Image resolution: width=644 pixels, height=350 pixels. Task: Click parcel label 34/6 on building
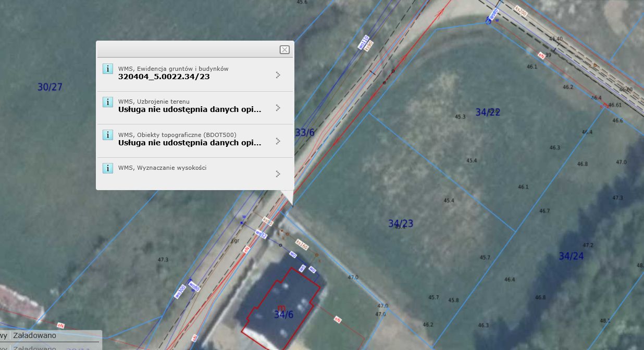tap(284, 314)
